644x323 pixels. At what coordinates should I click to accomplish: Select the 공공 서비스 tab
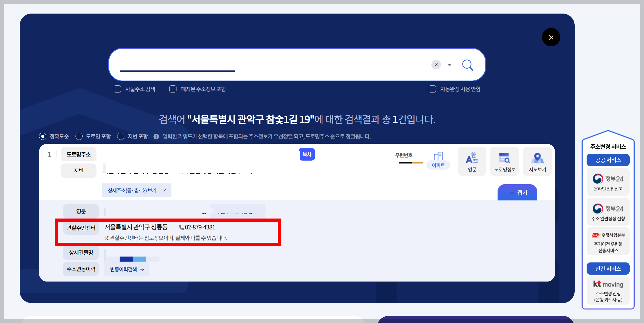[608, 160]
